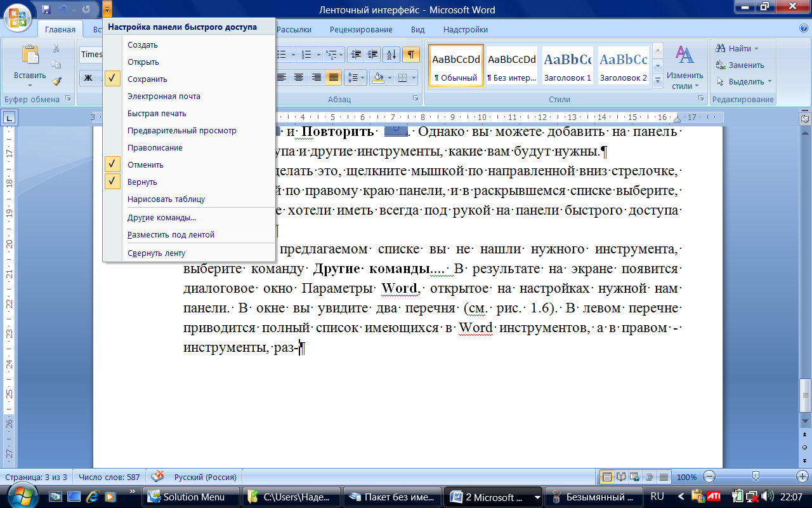Apply the Заголовок 1 style

567,65
